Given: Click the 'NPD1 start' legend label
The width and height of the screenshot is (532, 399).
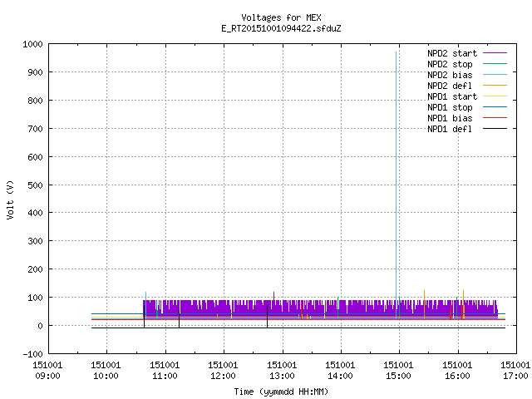Looking at the screenshot, I should point(452,96).
